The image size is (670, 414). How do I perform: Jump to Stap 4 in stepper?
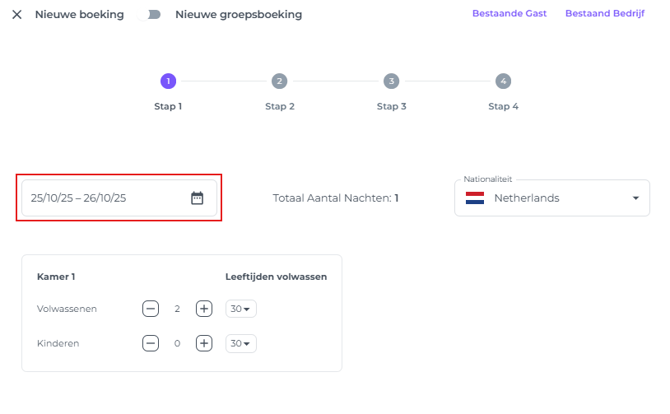[503, 81]
